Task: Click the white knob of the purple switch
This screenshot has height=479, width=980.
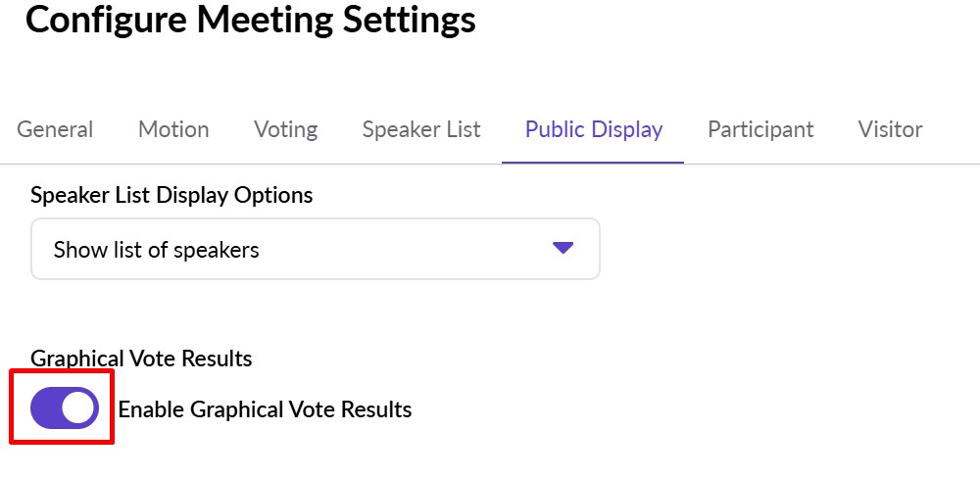Action: pos(79,408)
